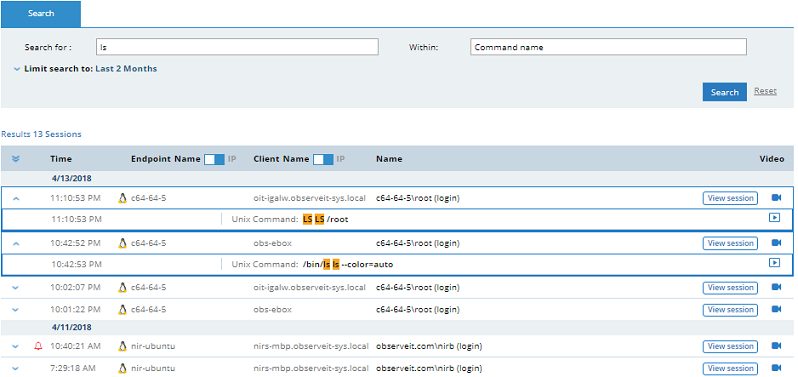This screenshot has height=377, width=798.
Task: Play the LS /root command slide
Action: click(774, 218)
